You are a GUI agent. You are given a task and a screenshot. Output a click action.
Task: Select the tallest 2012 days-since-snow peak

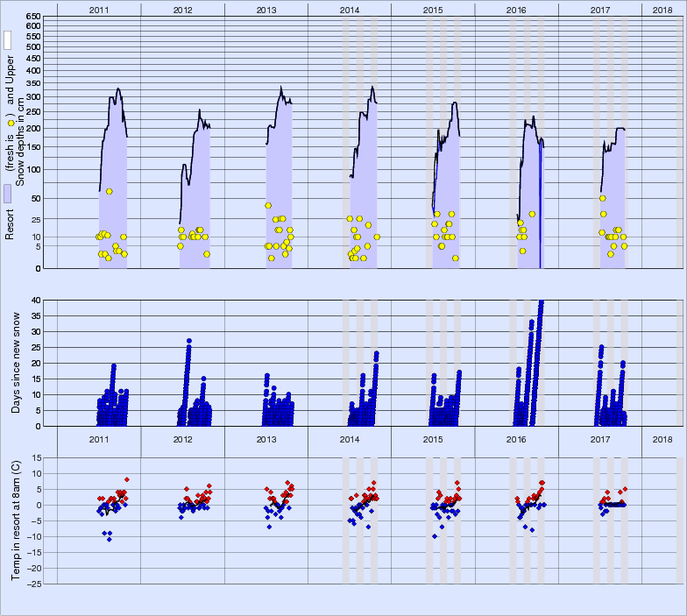[188, 341]
